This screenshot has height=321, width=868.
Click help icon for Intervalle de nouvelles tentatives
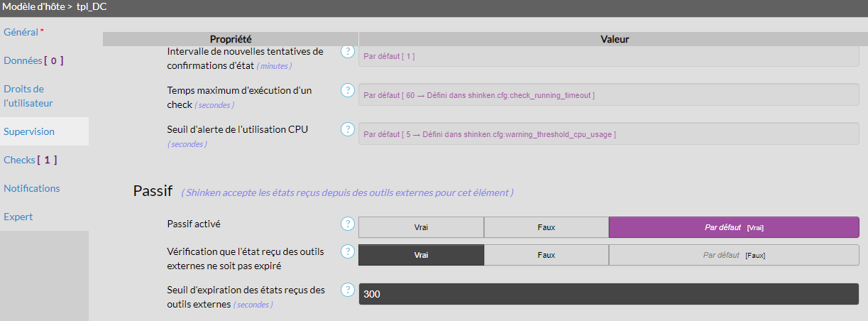tap(347, 51)
